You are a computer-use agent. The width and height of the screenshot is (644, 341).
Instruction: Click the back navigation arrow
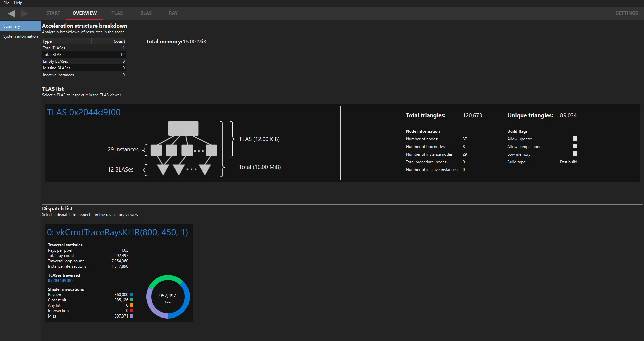click(x=11, y=13)
